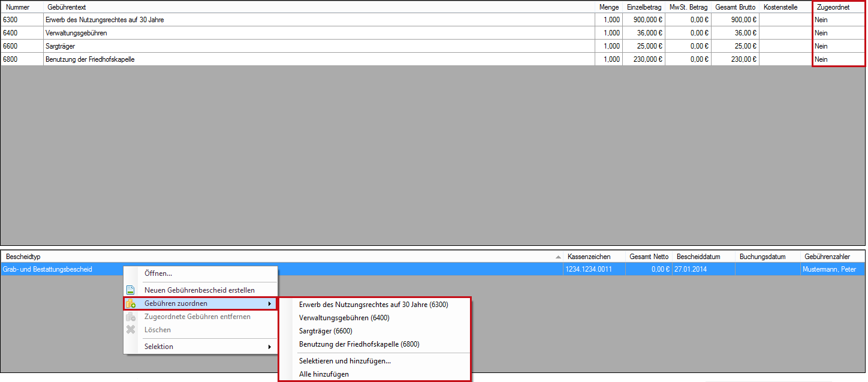The height and width of the screenshot is (382, 868).
Task: Click the Zugeordnet column header
Action: coord(833,7)
